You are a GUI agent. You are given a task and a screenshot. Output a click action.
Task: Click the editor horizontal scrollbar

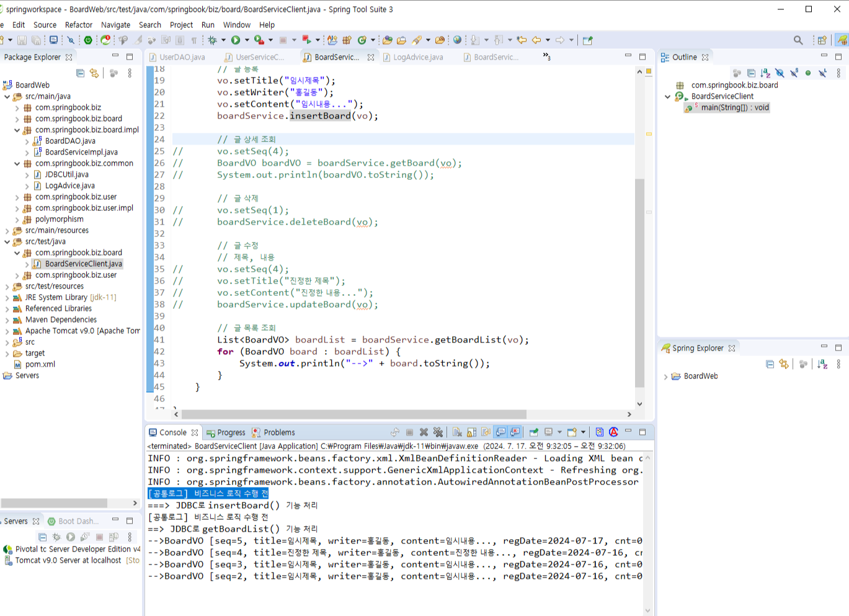pos(353,414)
